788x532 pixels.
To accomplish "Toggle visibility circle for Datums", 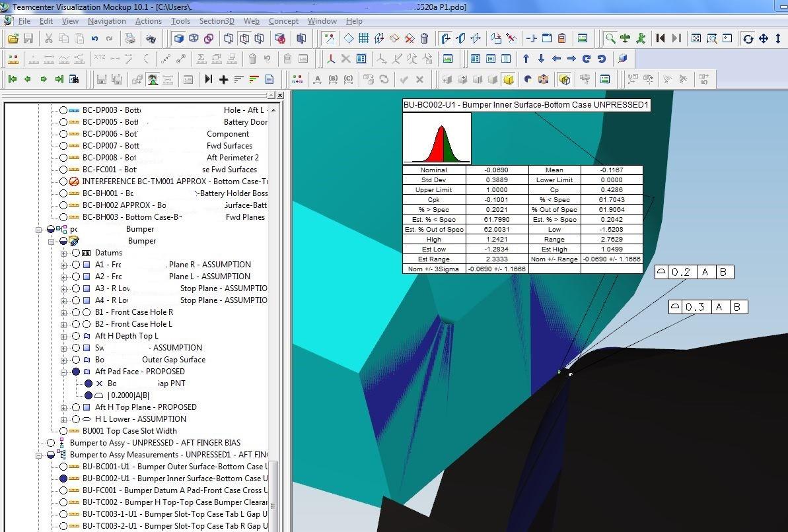I will pos(76,253).
